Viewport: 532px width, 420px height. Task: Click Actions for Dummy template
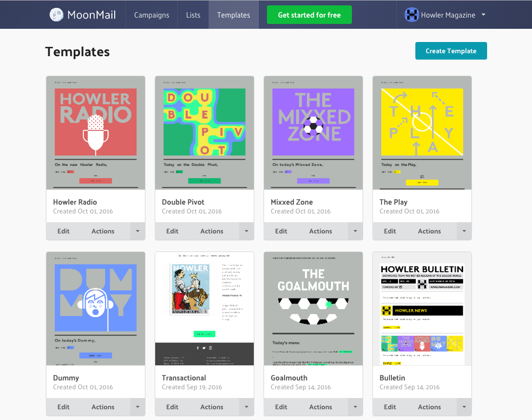click(103, 407)
